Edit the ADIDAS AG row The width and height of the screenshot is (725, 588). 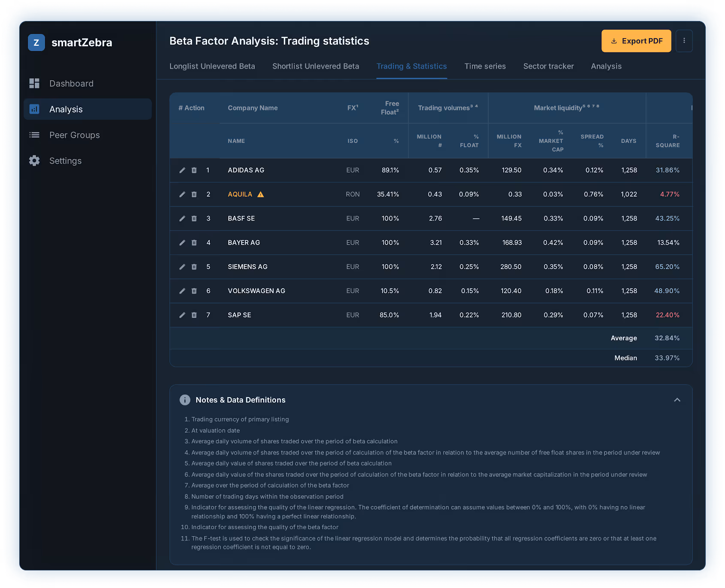click(182, 170)
